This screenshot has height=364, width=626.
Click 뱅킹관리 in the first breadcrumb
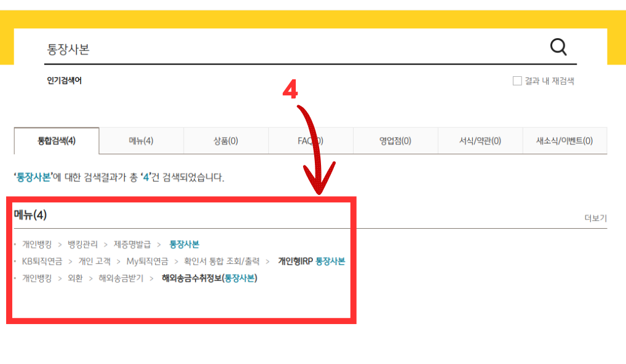click(82, 244)
